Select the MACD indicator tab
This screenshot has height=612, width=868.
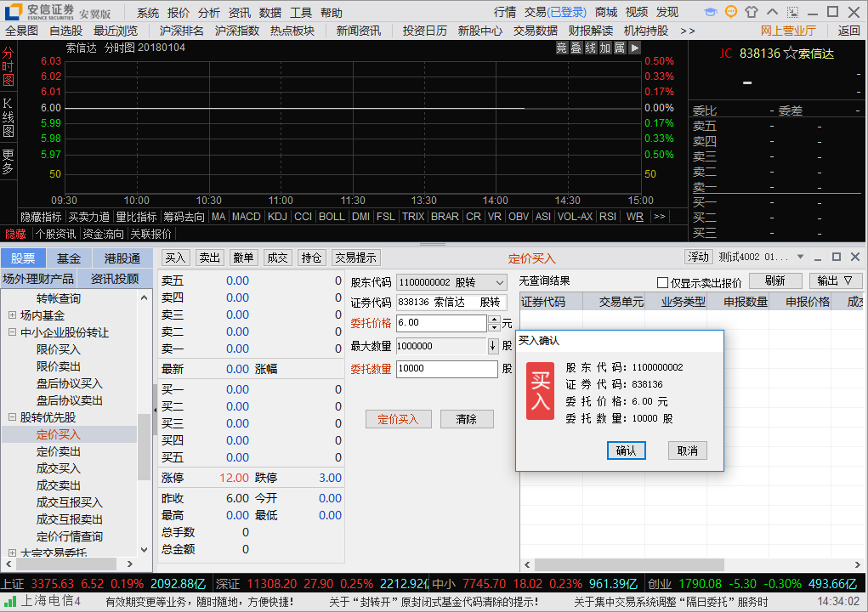247,217
